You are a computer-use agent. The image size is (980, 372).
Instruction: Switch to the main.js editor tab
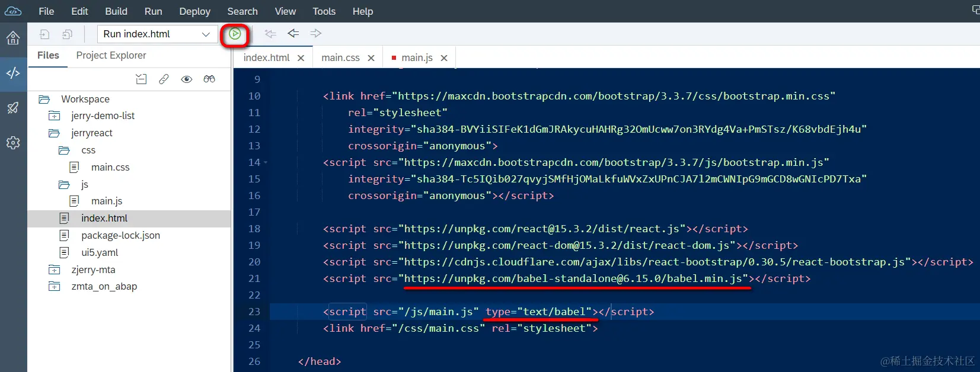[417, 58]
